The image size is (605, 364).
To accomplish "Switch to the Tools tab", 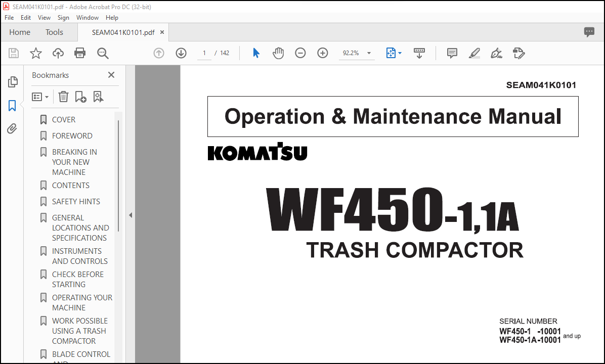I will pos(54,32).
